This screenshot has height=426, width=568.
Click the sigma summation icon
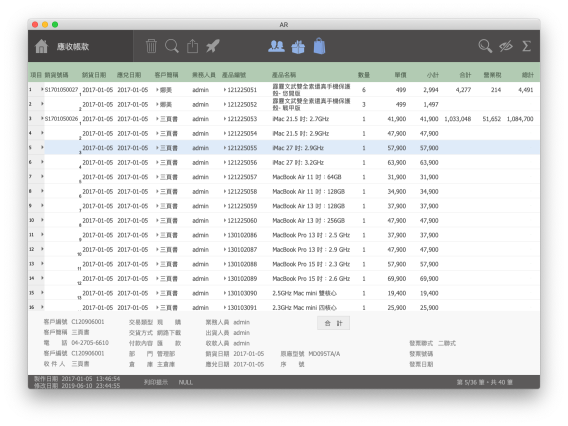pos(526,46)
